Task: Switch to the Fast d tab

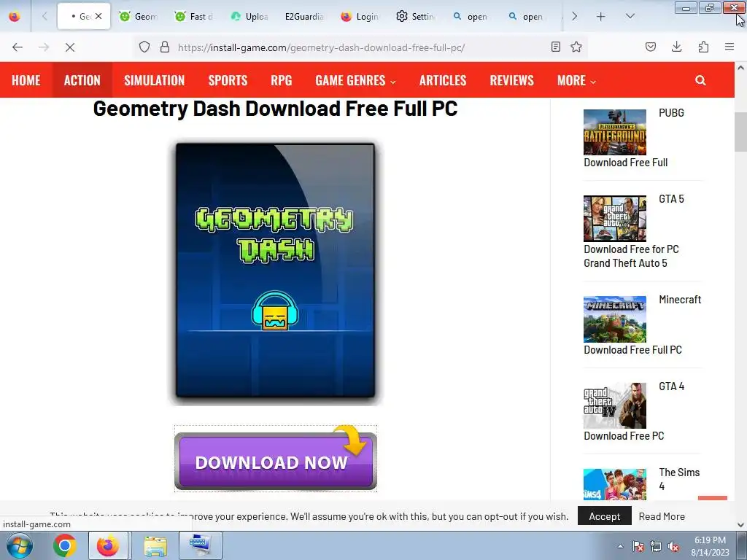Action: (195, 17)
